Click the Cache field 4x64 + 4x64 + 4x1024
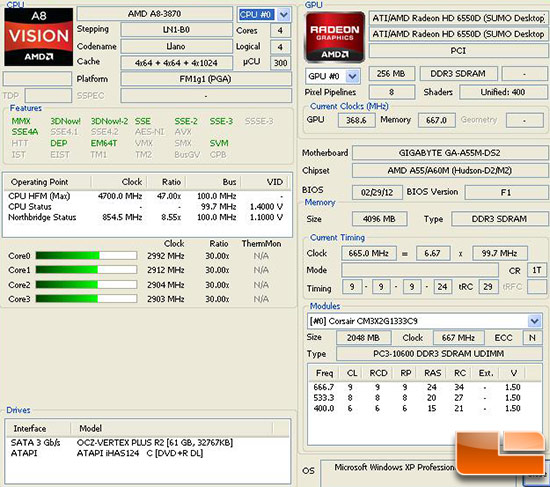Image resolution: width=550 pixels, height=487 pixels. (x=176, y=63)
